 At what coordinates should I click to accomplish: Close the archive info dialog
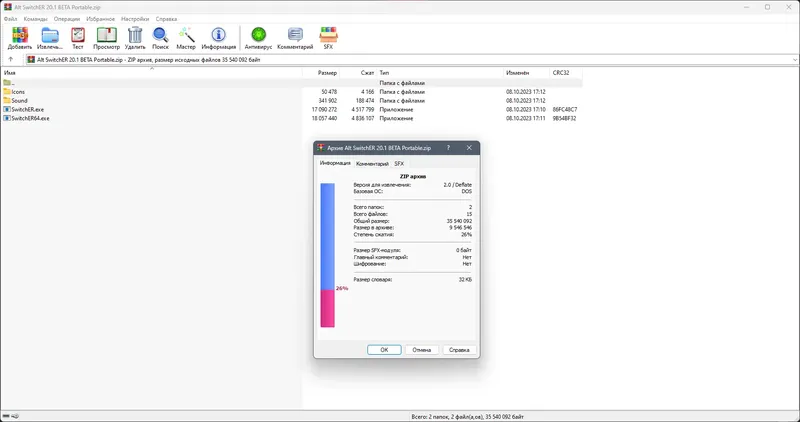tap(469, 148)
